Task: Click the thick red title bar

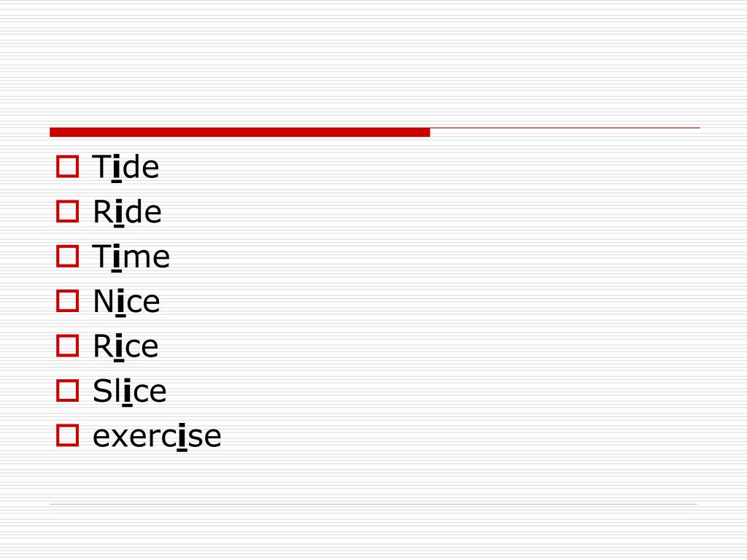Action: pyautogui.click(x=239, y=133)
